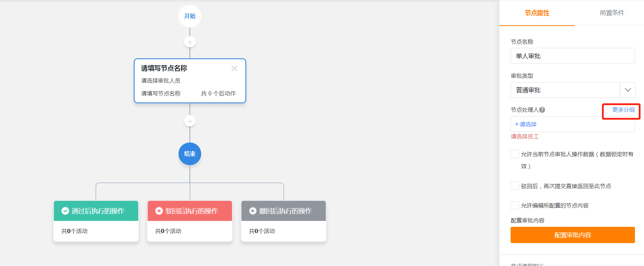Image resolution: width=644 pixels, height=266 pixels.
Task: Click the back arrow icon on 撤回后执行的操作
Action: [x=253, y=211]
